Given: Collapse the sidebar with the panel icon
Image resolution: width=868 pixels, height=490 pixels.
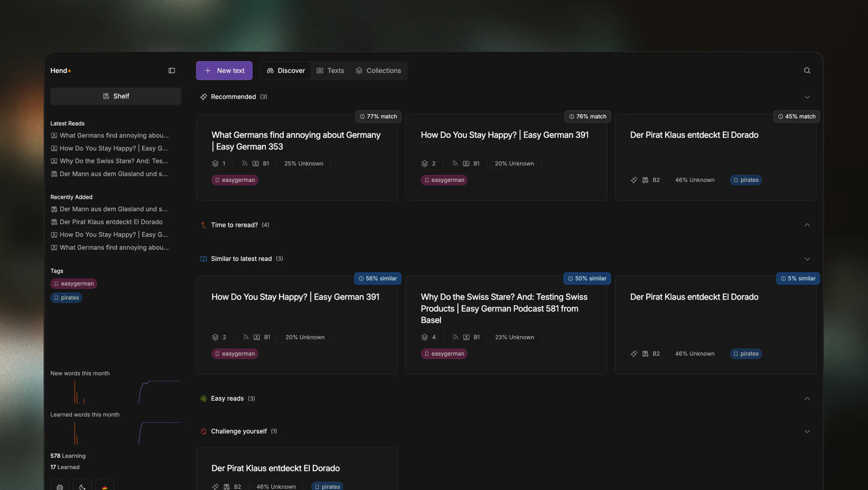Looking at the screenshot, I should (x=171, y=71).
